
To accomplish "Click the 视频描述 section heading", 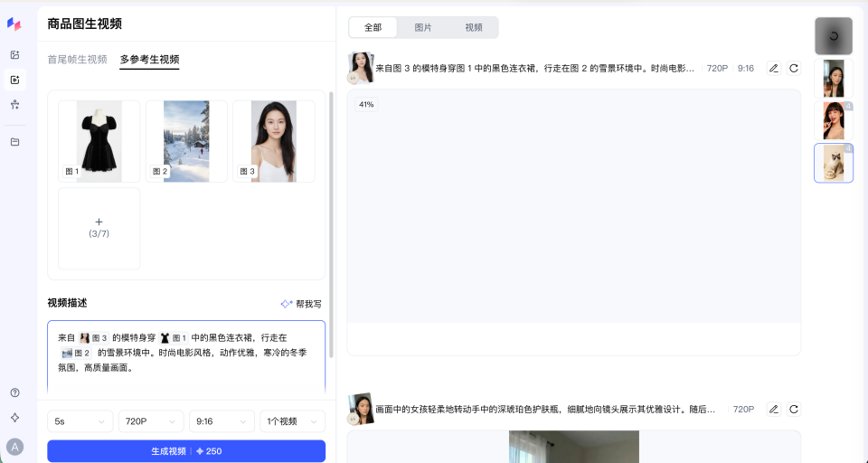I will [x=67, y=303].
